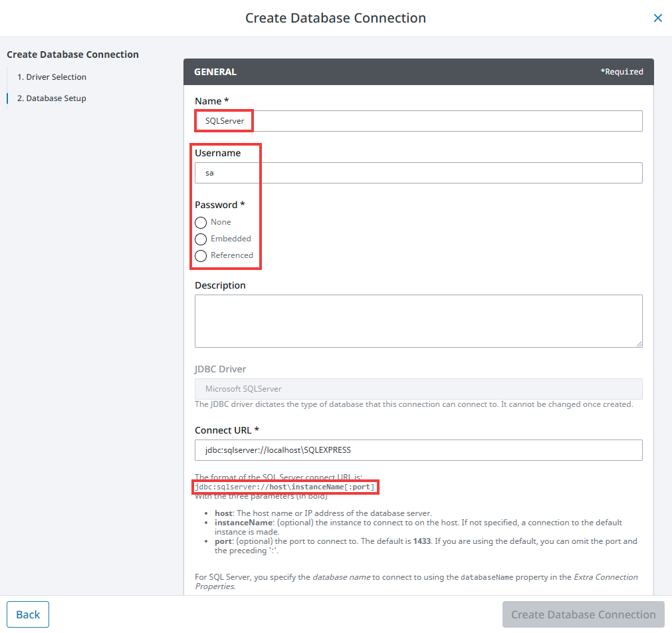The width and height of the screenshot is (672, 633).
Task: Click the disabled JDBC Driver field
Action: [x=419, y=389]
